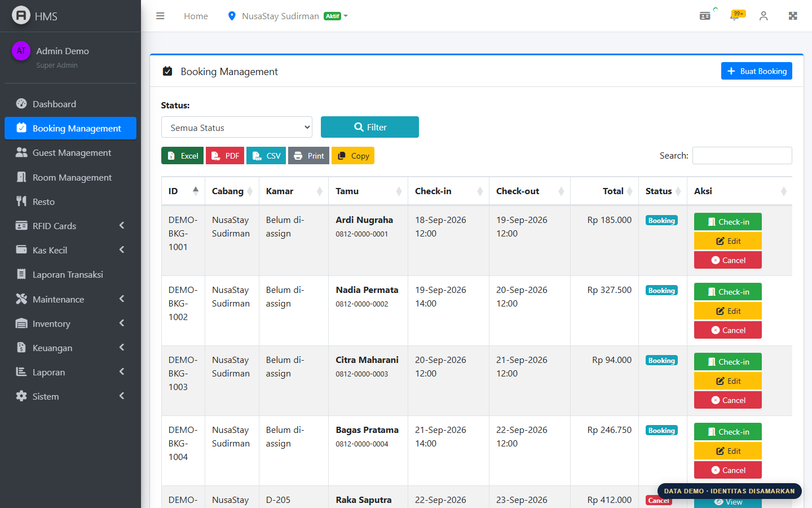Expand the Sistem submenu
The width and height of the screenshot is (812, 508).
pyautogui.click(x=70, y=396)
